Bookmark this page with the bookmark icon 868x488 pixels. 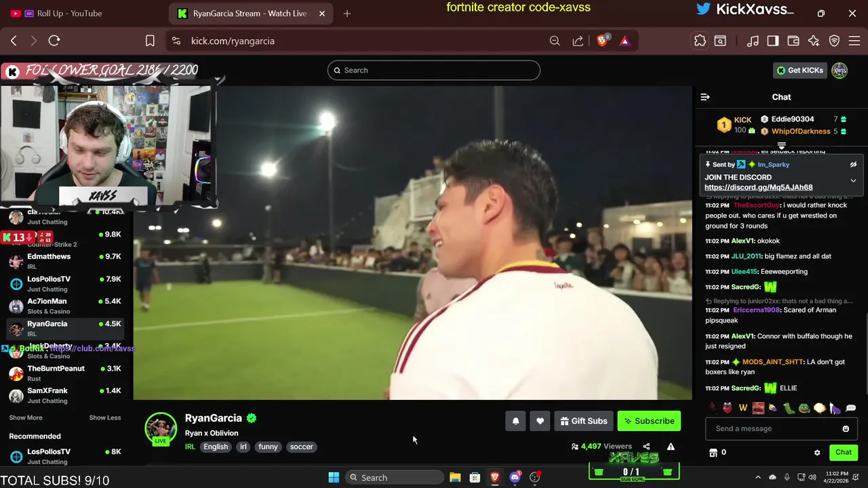tap(150, 41)
